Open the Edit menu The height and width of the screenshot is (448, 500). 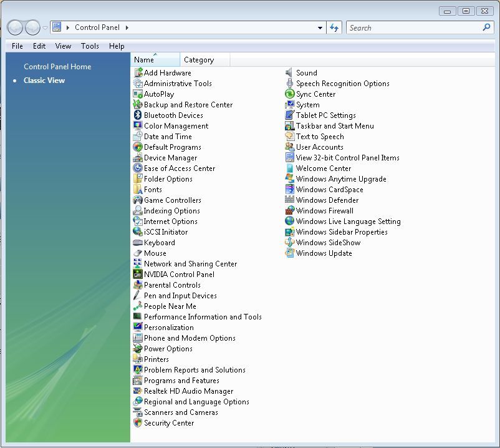(x=39, y=46)
